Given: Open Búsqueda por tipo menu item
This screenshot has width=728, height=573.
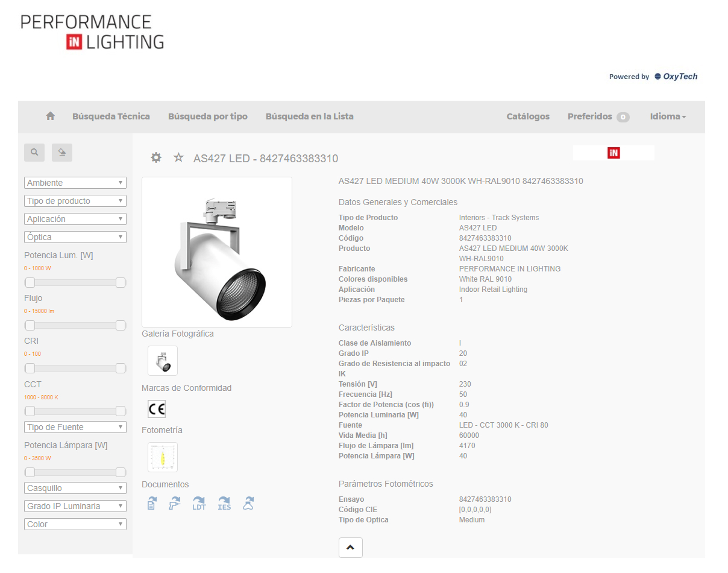Looking at the screenshot, I should (x=208, y=116).
